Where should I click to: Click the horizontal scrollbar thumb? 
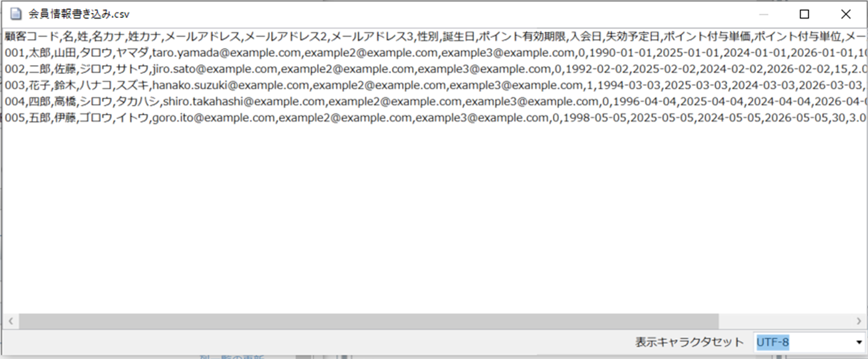pyautogui.click(x=369, y=321)
